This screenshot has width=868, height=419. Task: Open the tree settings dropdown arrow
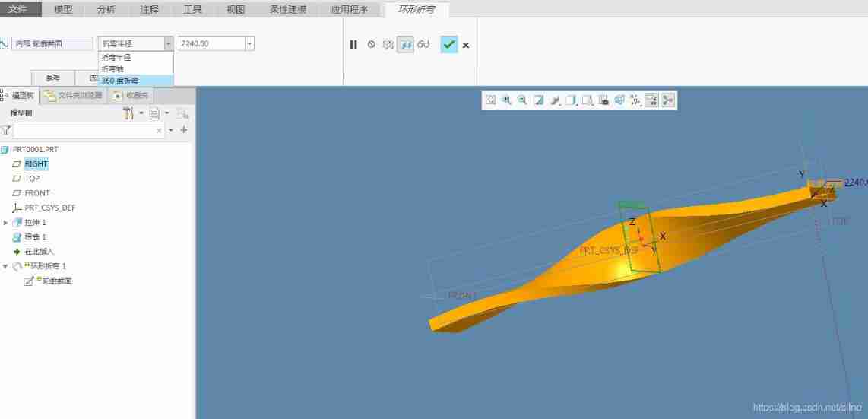click(x=141, y=113)
